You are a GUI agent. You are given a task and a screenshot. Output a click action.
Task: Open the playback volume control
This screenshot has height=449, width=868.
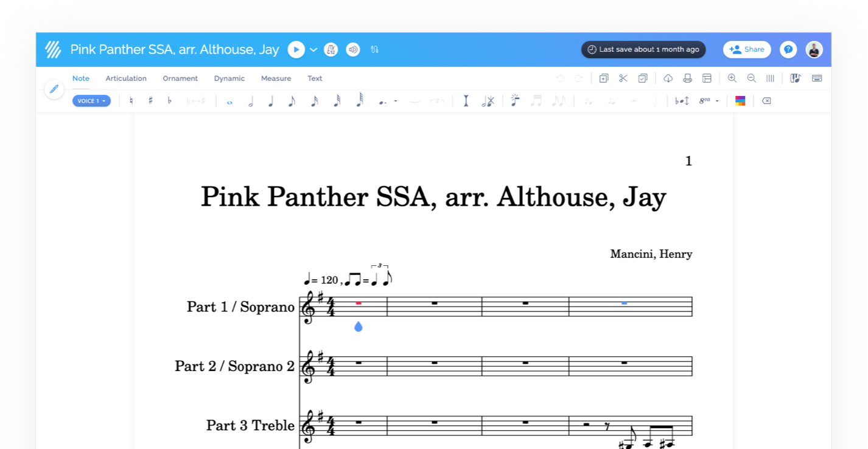tap(353, 49)
